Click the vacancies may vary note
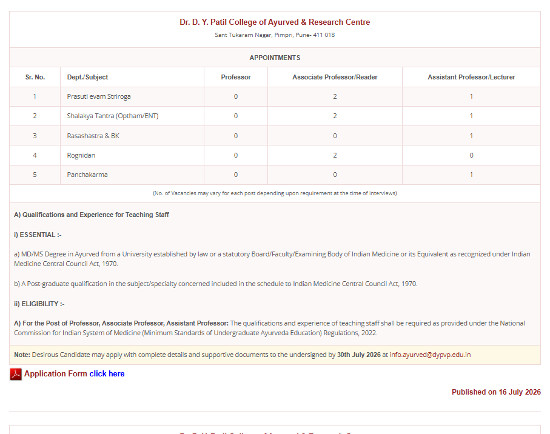This screenshot has width=550, height=434. (275, 193)
